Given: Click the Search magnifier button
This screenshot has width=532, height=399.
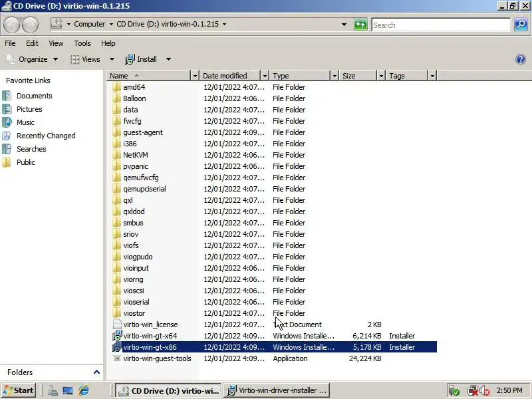Looking at the screenshot, I should [521, 25].
